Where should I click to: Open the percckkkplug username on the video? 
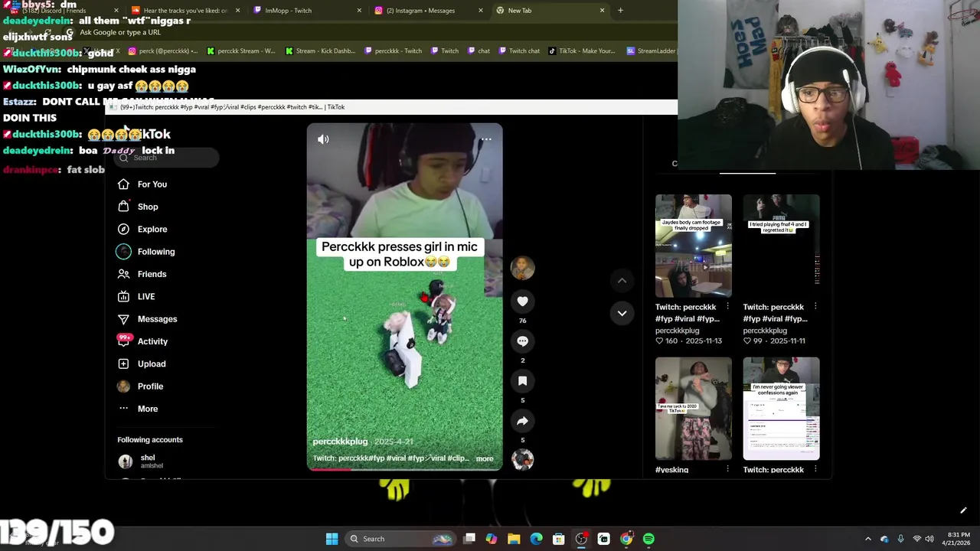[x=340, y=442]
